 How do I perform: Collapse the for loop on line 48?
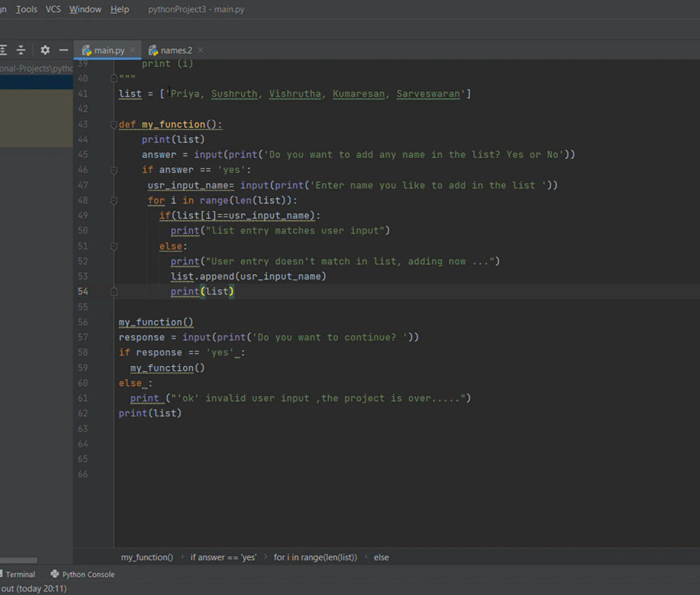point(114,201)
